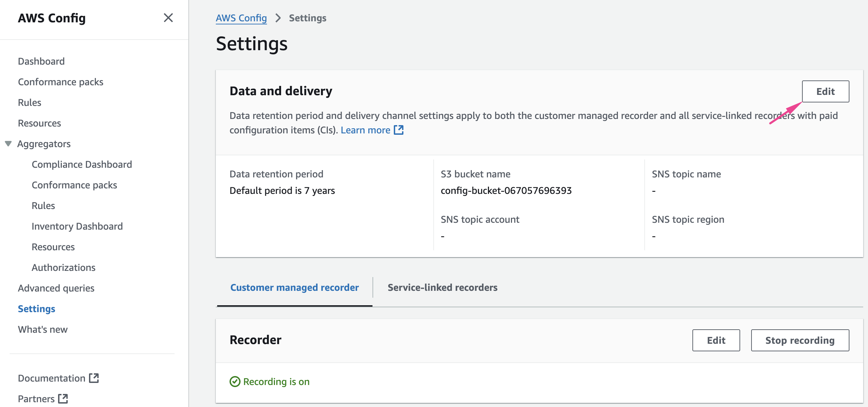
Task: Click the breadcrumb chevron separator
Action: pyautogui.click(x=278, y=18)
